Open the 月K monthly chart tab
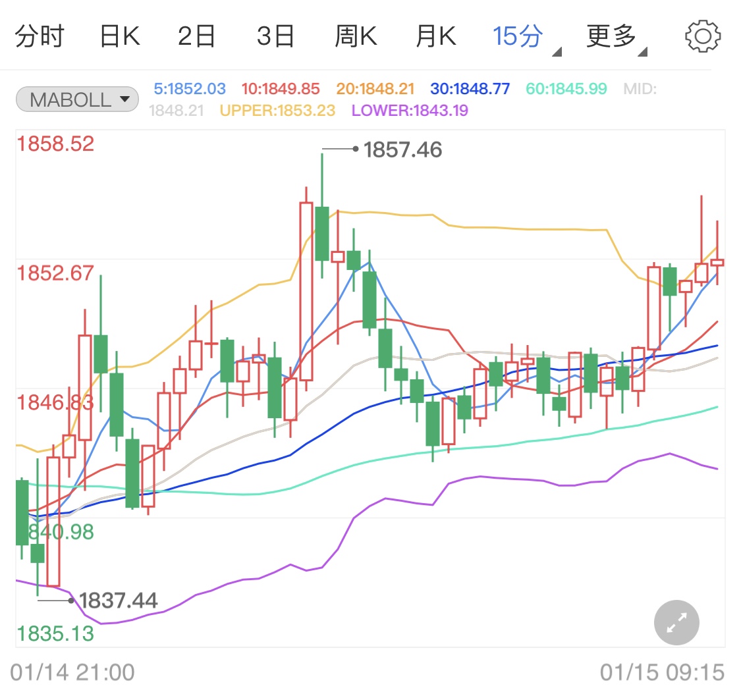The width and height of the screenshot is (741, 700). pos(436,36)
